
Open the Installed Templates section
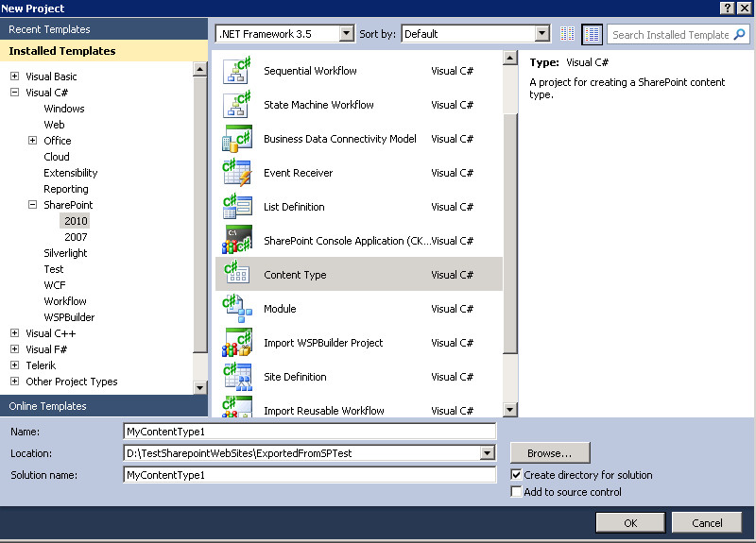point(104,51)
